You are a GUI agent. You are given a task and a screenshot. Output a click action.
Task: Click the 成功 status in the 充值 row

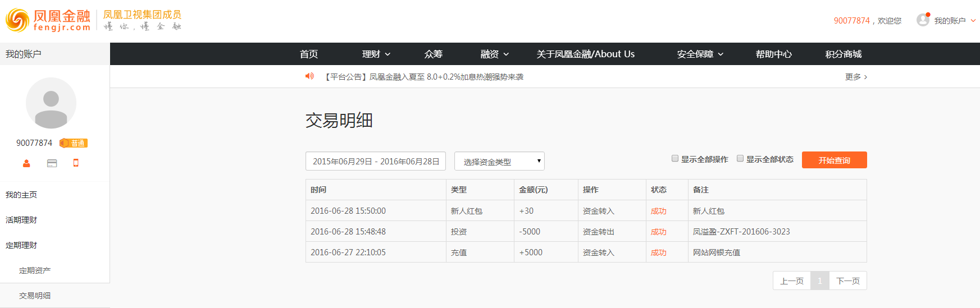pos(658,252)
